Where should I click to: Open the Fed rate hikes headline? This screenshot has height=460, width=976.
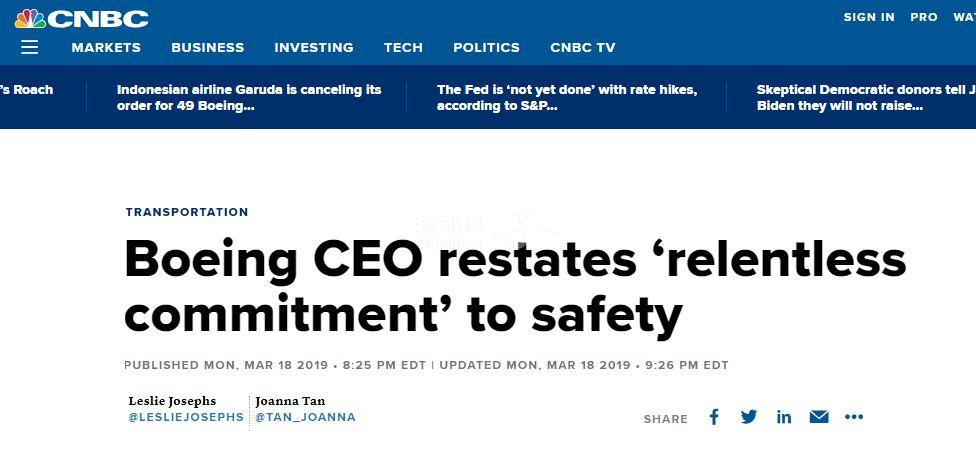(567, 97)
